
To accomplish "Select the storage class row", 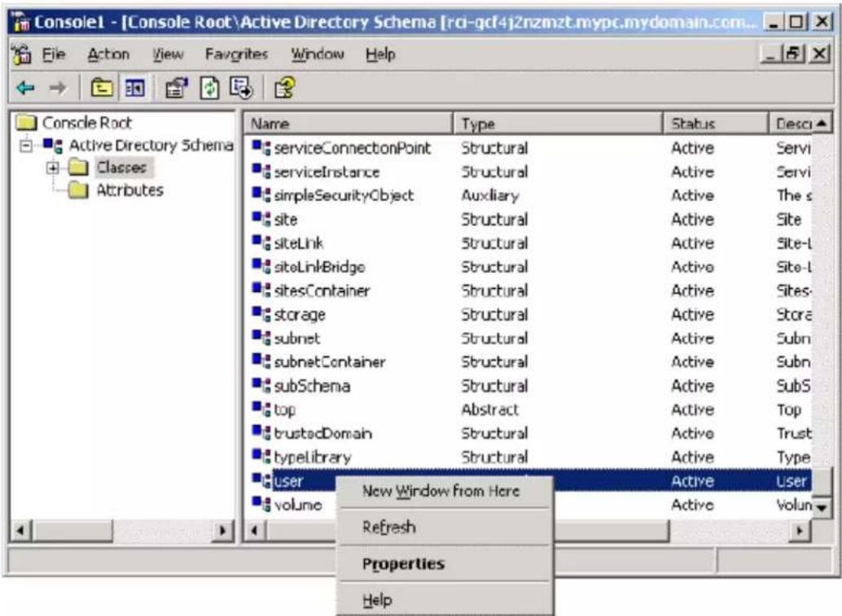I will 528,314.
